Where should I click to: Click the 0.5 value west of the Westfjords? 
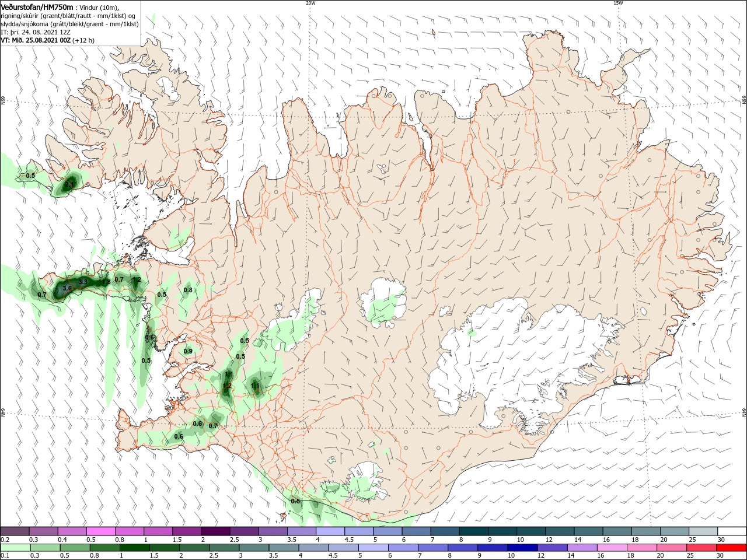31,176
